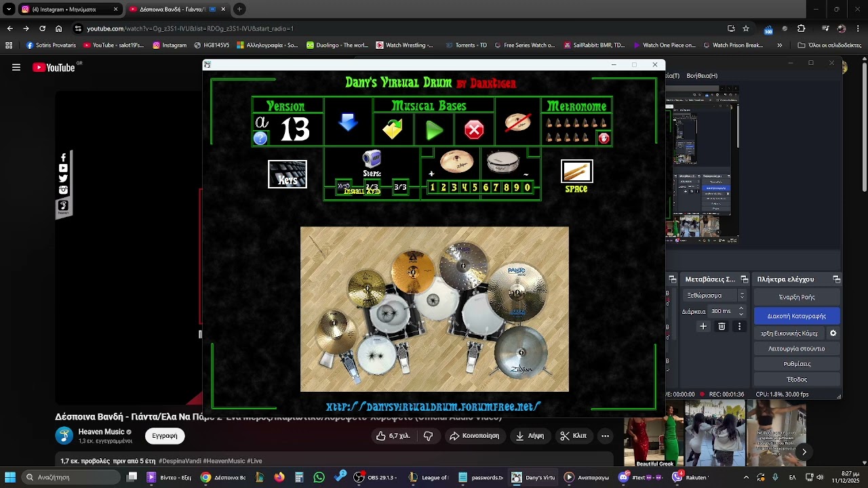Open WhatsApp from taskbar
This screenshot has width=868, height=488.
[319, 477]
